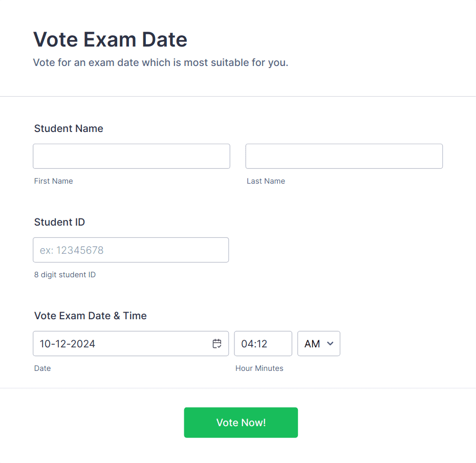
Task: Focus the First Name input field
Action: [x=132, y=156]
